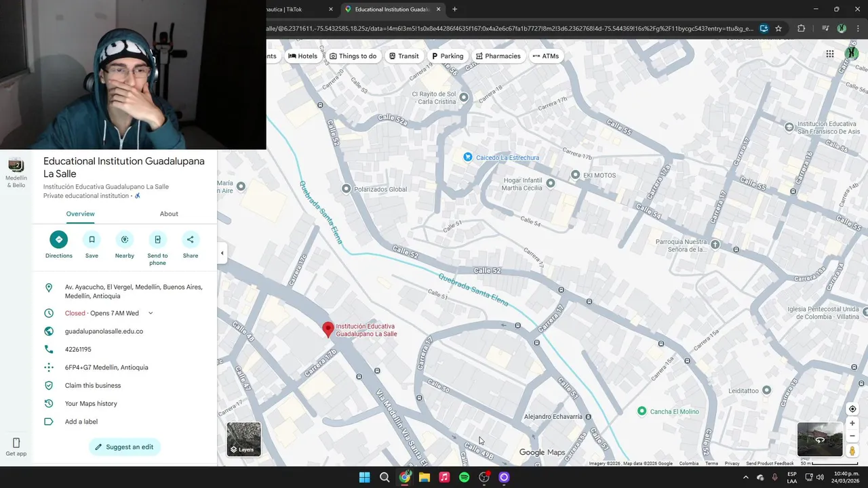The height and width of the screenshot is (488, 868).
Task: Filter map by ATMs chip
Action: pyautogui.click(x=545, y=56)
